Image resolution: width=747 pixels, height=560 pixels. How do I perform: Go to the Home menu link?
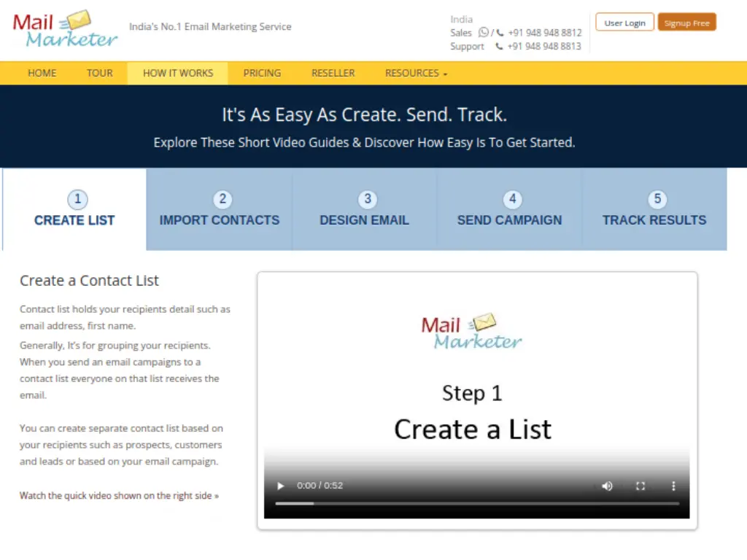(42, 73)
